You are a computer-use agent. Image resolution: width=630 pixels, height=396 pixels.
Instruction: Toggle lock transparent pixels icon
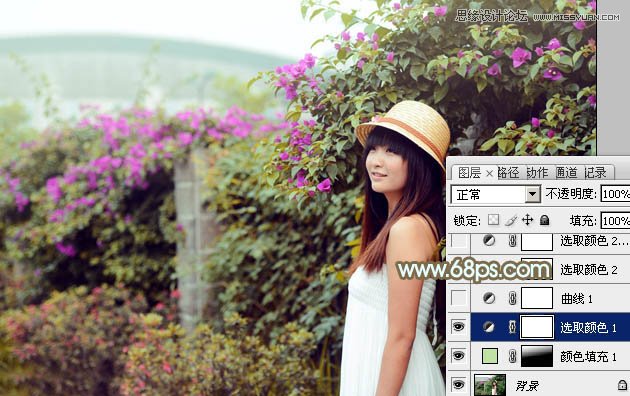point(493,220)
